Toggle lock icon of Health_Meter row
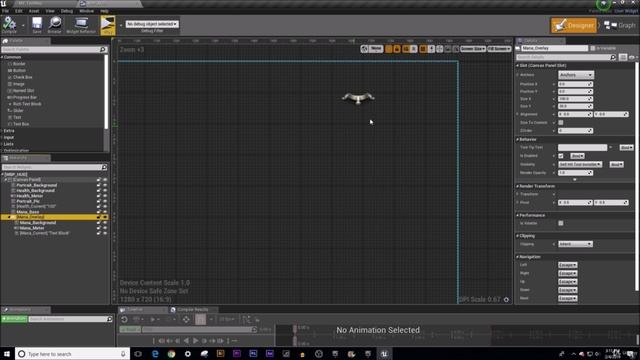This screenshot has width=640, height=360. pos(98,196)
